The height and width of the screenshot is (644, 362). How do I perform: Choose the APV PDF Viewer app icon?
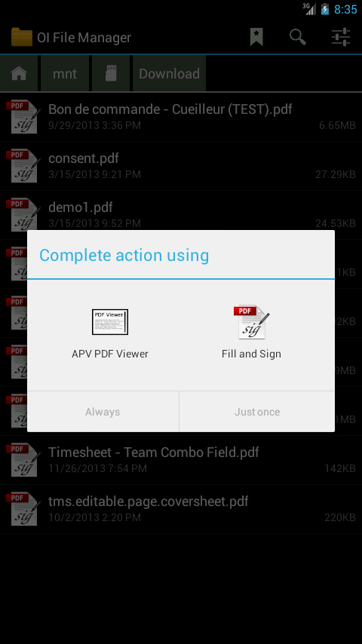pyautogui.click(x=109, y=322)
